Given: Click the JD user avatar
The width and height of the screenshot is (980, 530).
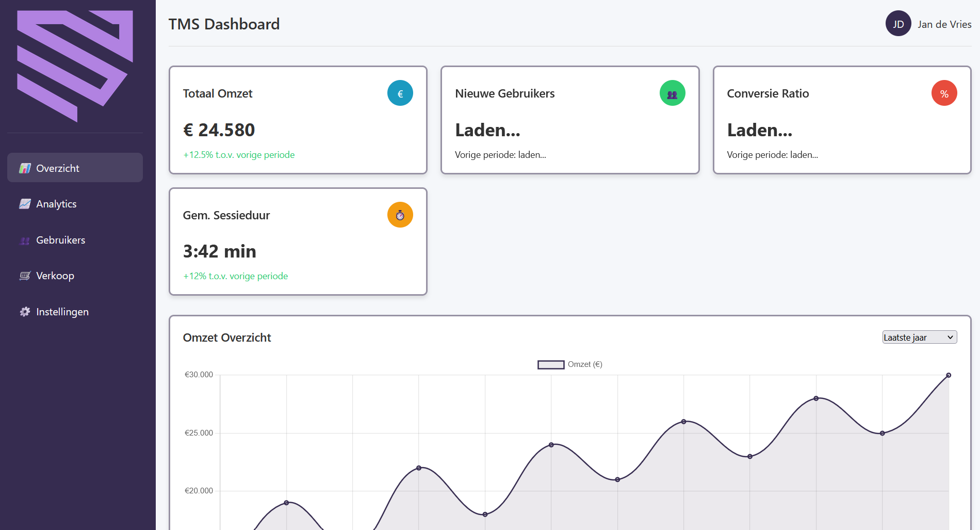Looking at the screenshot, I should click(898, 24).
